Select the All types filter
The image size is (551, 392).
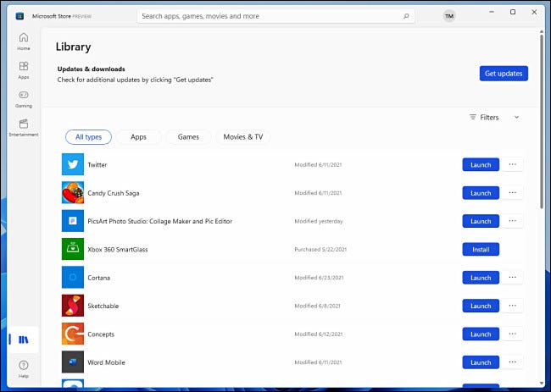click(88, 137)
